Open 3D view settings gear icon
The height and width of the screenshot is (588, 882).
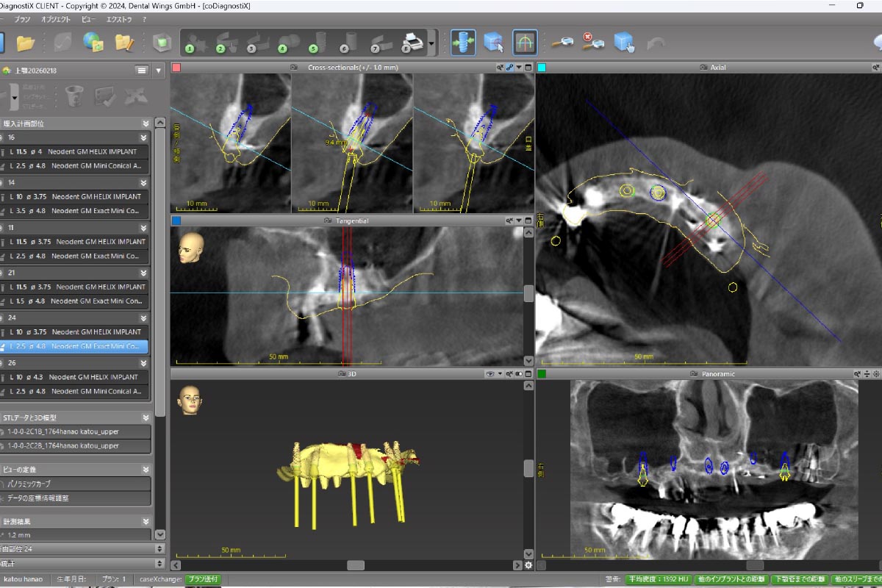pyautogui.click(x=528, y=565)
